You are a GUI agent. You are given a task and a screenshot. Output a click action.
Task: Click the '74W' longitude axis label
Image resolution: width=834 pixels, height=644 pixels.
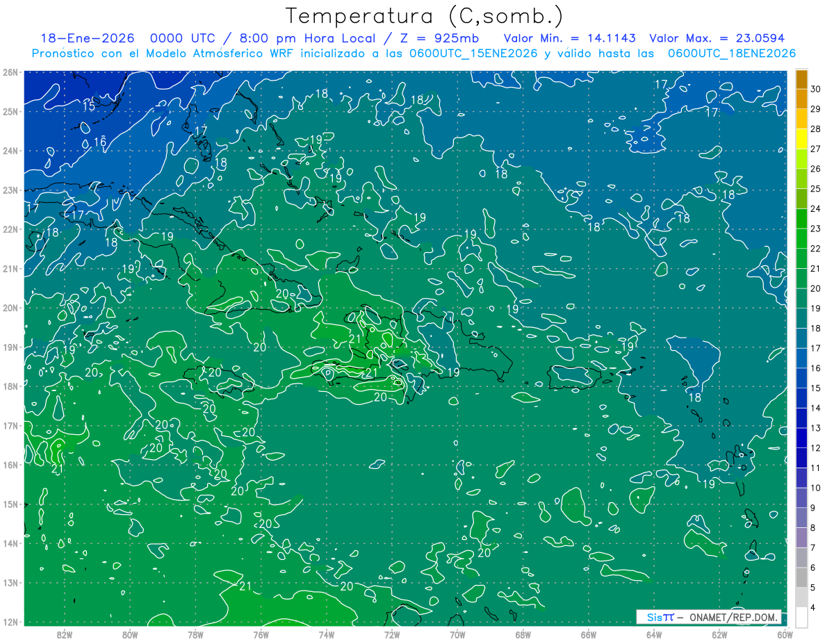coord(326,634)
